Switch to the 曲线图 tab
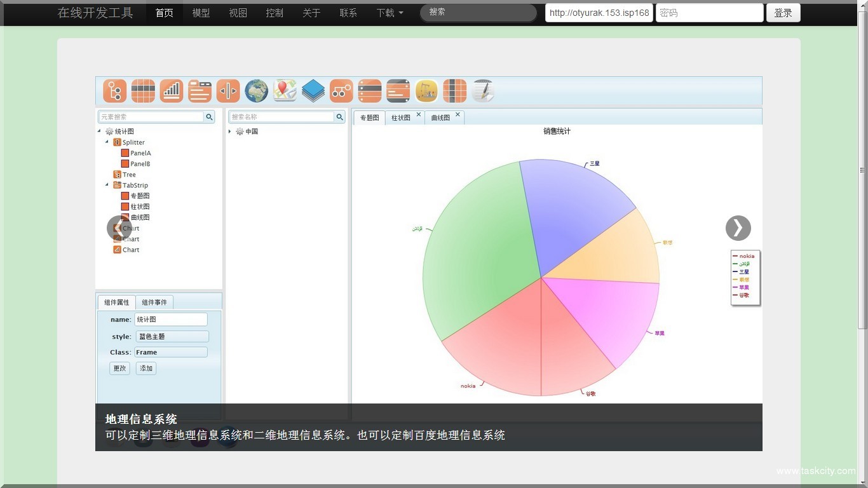This screenshot has height=488, width=868. [440, 118]
